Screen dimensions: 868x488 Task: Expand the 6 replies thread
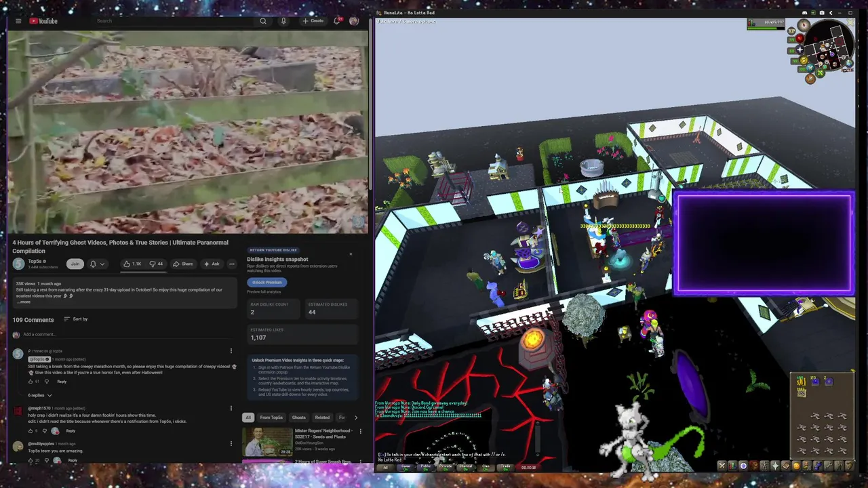click(x=40, y=395)
